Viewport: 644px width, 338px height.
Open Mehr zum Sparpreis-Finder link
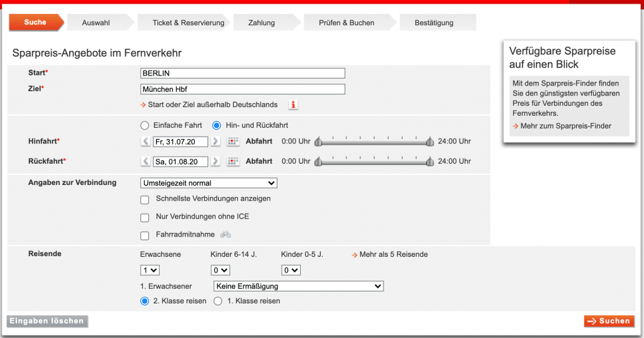565,126
